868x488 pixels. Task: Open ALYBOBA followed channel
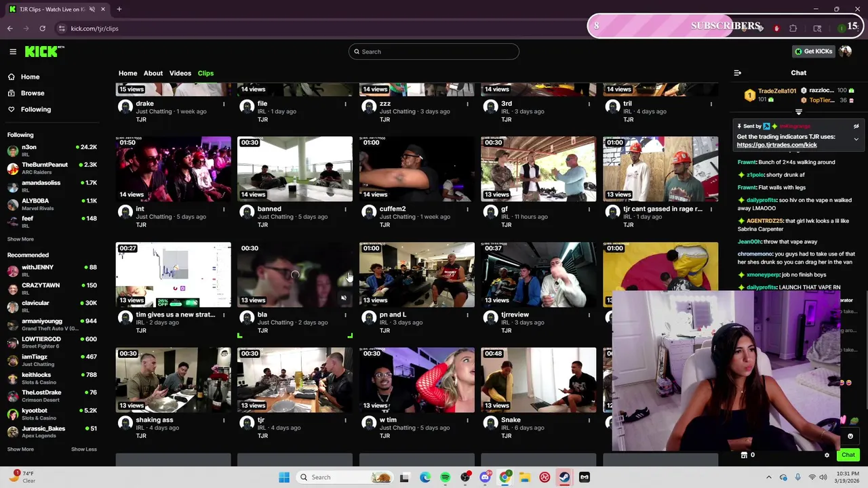coord(52,204)
